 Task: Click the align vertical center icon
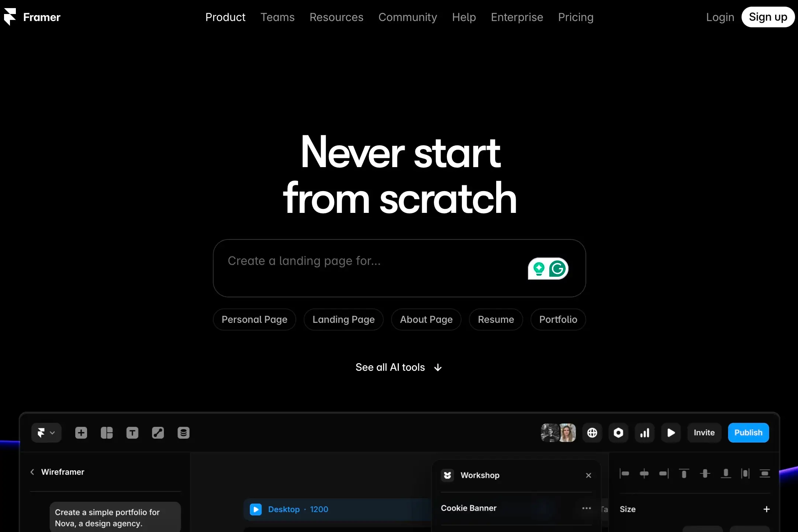705,474
